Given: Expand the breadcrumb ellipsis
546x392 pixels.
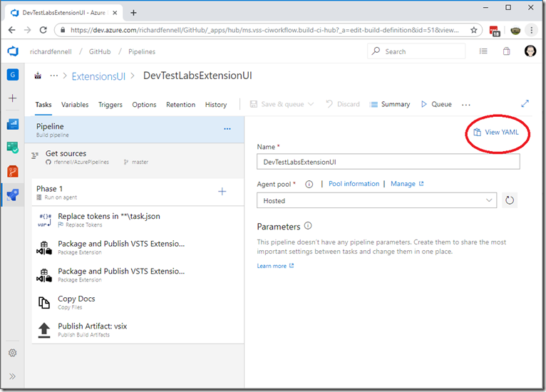Looking at the screenshot, I should 53,76.
